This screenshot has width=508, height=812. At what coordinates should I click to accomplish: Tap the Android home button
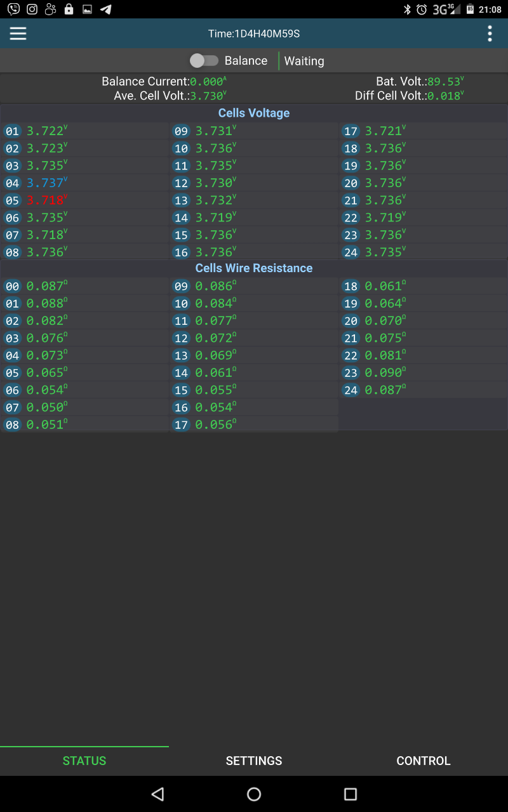pyautogui.click(x=254, y=794)
